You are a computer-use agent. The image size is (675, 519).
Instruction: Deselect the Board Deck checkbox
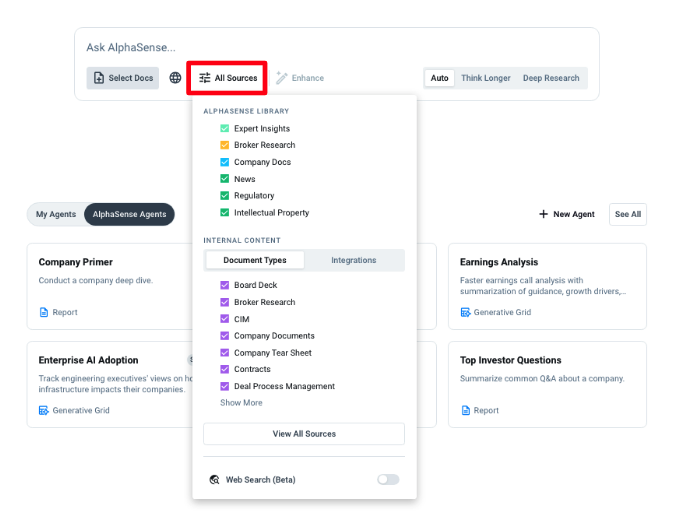[225, 285]
